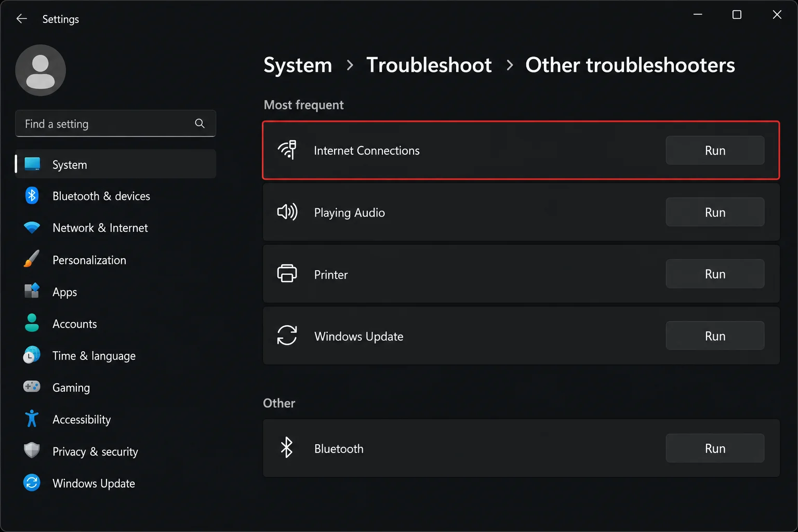798x532 pixels.
Task: Open the Apps settings page
Action: (x=115, y=291)
